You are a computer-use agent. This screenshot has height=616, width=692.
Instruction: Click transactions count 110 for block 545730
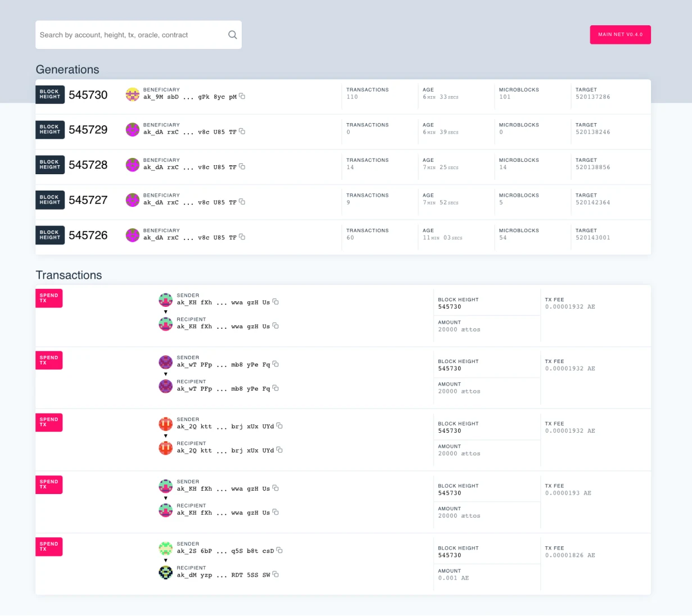pos(352,97)
